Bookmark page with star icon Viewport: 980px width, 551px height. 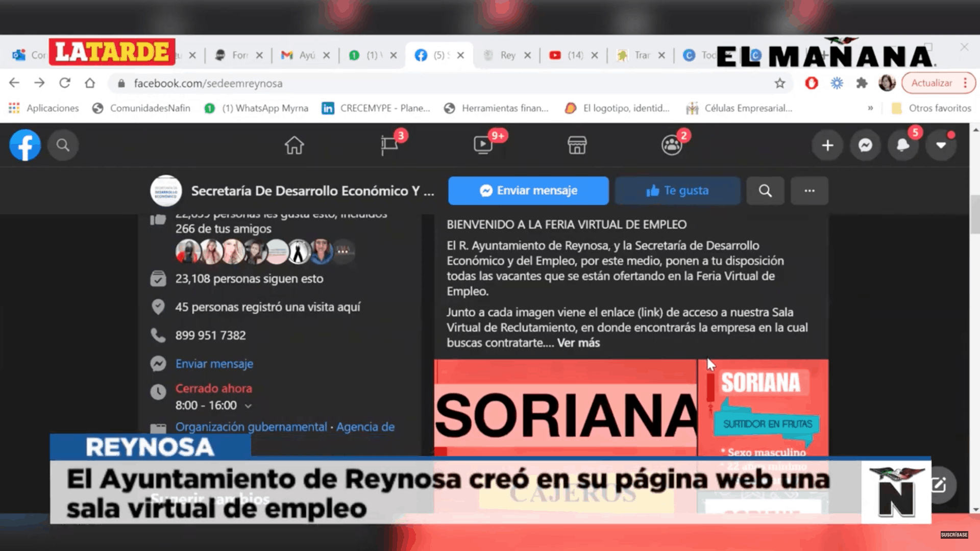click(x=779, y=83)
